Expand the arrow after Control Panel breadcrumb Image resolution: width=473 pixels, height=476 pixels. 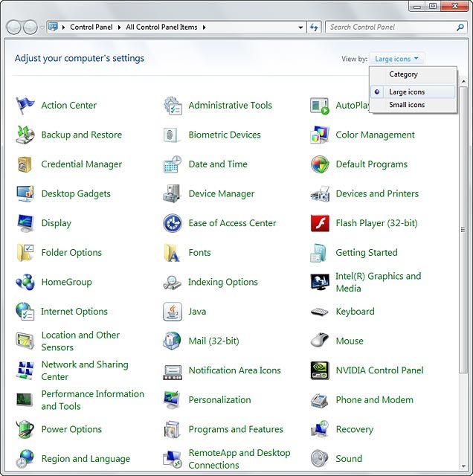click(x=119, y=28)
